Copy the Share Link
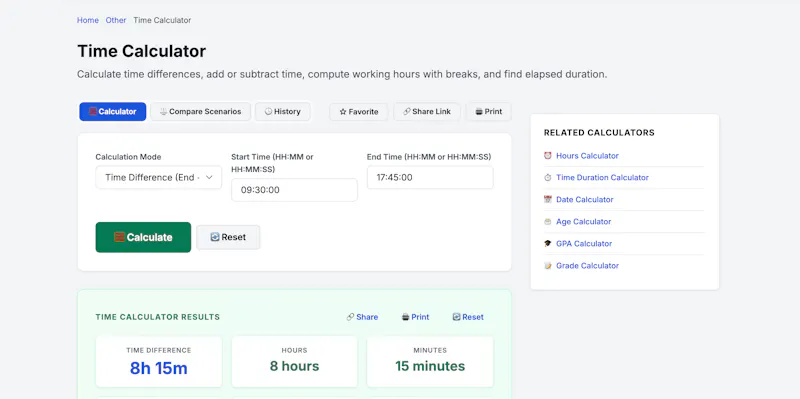 (x=427, y=112)
